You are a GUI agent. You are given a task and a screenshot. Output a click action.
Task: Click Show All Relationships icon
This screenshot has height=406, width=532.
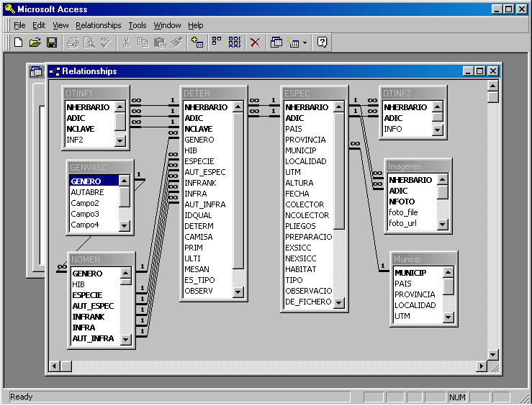click(235, 42)
